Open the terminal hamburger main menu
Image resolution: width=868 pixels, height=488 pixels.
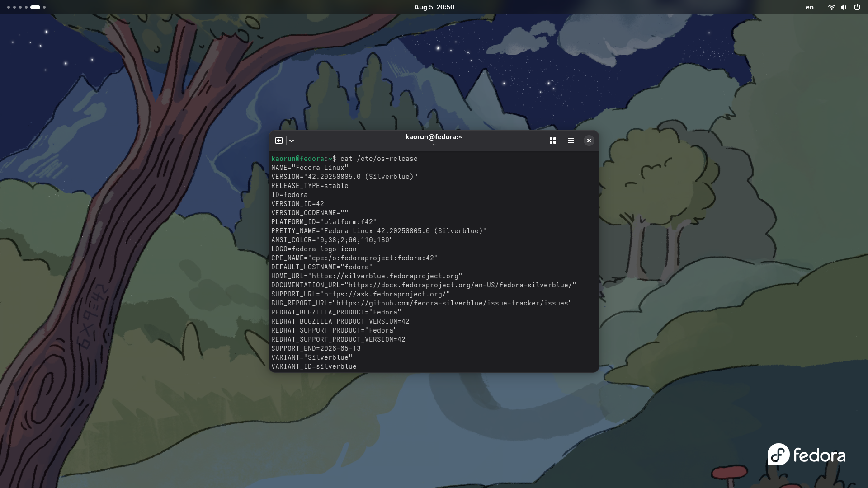point(571,141)
